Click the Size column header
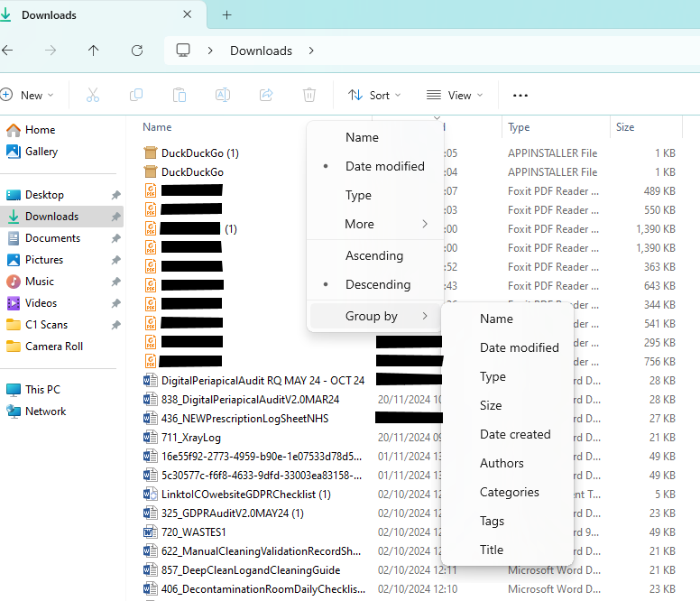Image resolution: width=700 pixels, height=601 pixels. point(625,127)
